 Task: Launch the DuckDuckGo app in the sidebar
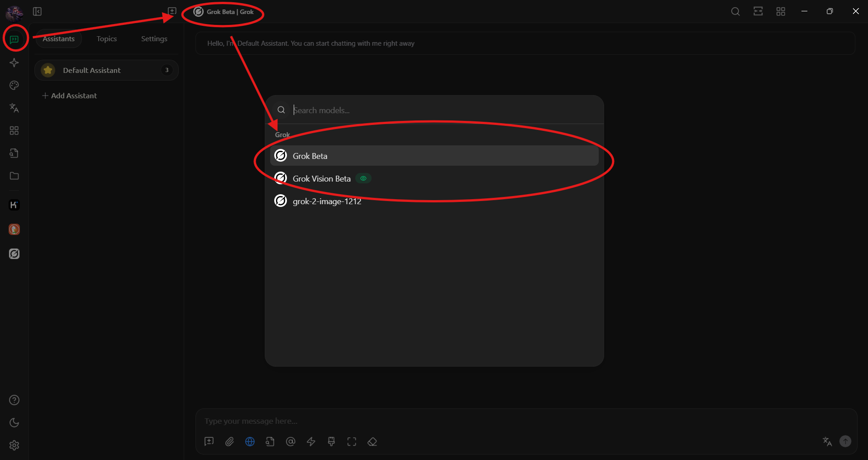[14, 230]
